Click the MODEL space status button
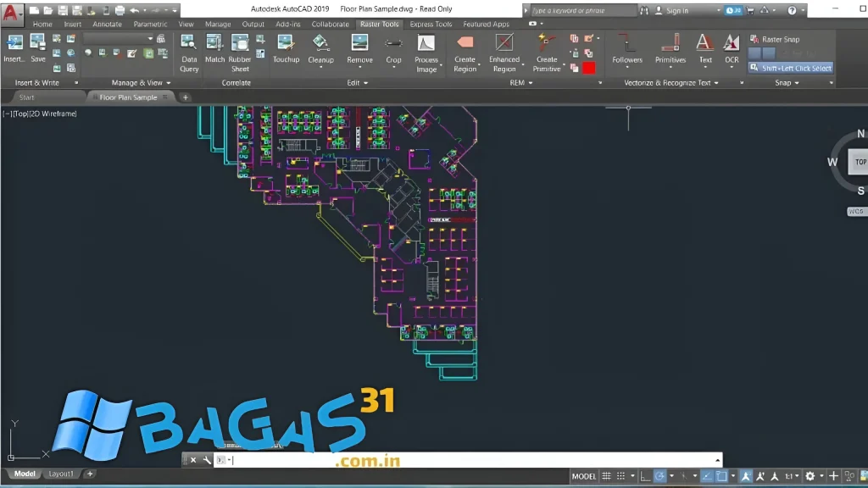 point(583,476)
